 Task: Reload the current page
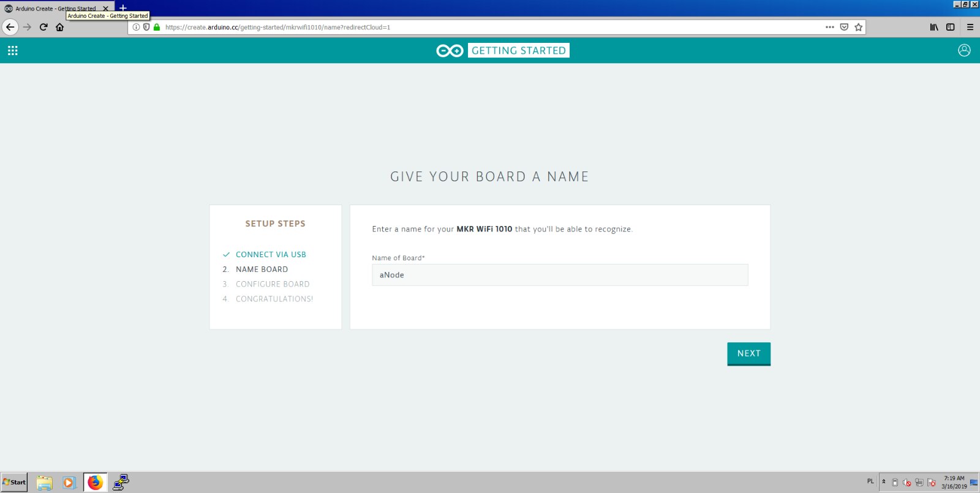[x=43, y=27]
